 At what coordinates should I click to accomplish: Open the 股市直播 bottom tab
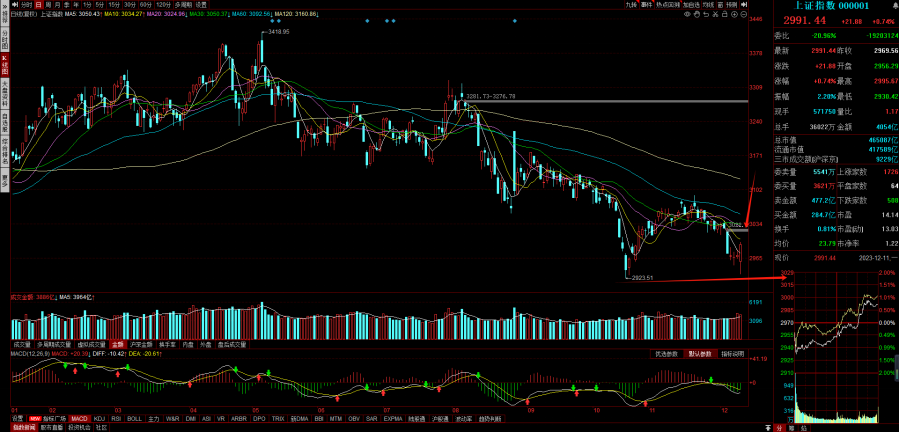click(52, 427)
